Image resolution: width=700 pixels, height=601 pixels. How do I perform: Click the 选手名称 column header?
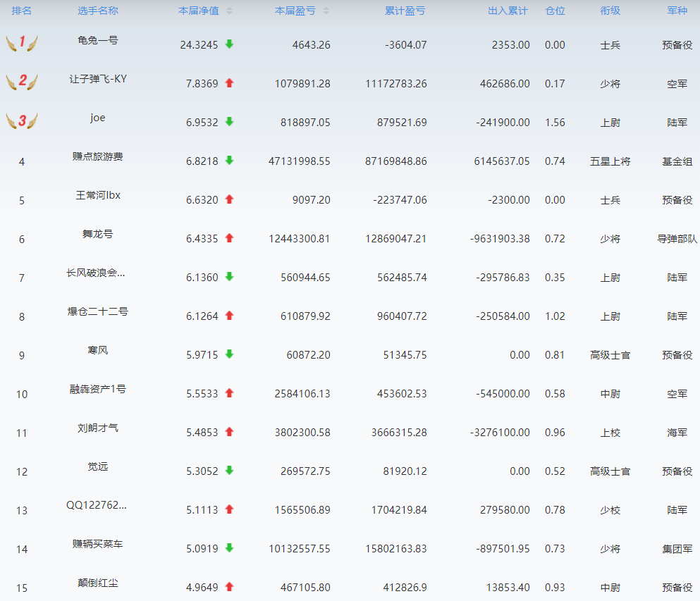[x=98, y=11]
